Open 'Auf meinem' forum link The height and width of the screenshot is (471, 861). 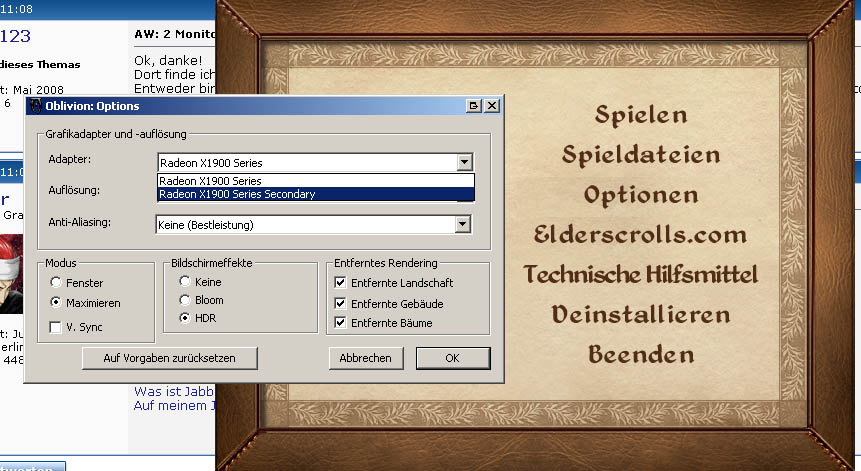[x=174, y=406]
